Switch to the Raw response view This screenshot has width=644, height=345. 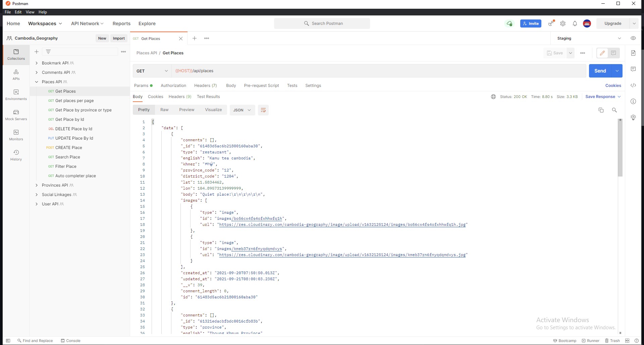coord(164,110)
